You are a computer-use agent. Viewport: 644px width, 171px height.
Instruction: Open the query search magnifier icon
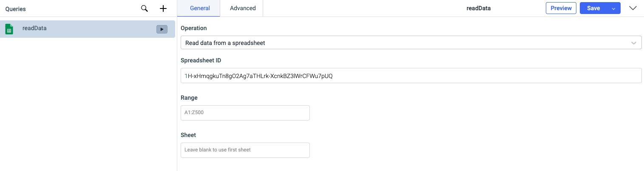tap(145, 8)
